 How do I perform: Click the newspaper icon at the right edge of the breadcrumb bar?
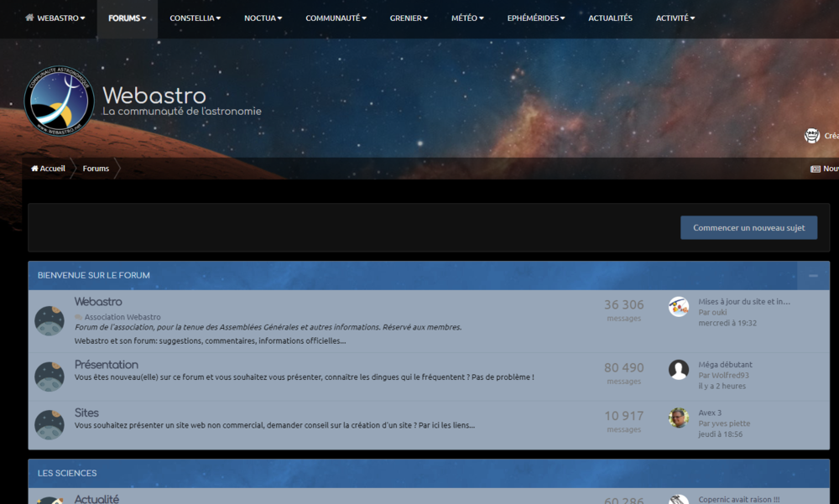[815, 169]
